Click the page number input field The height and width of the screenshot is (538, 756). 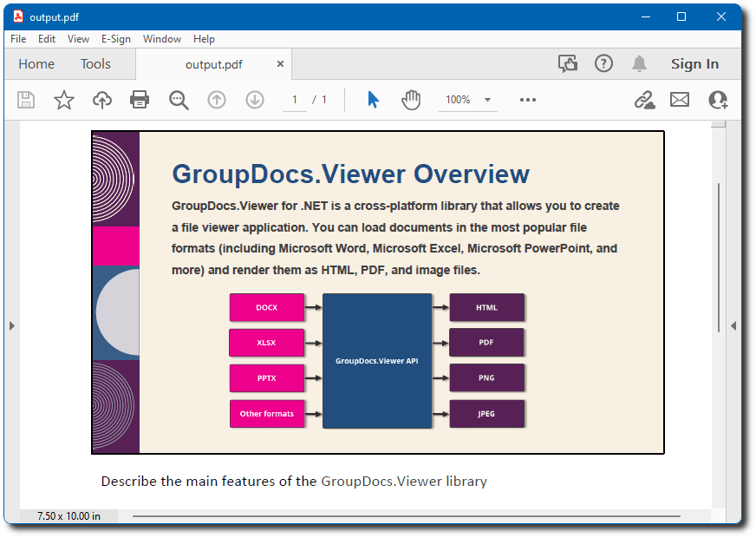point(294,99)
